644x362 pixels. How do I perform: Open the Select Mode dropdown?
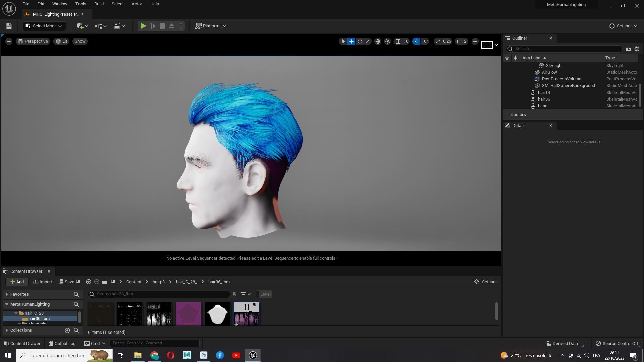click(44, 26)
